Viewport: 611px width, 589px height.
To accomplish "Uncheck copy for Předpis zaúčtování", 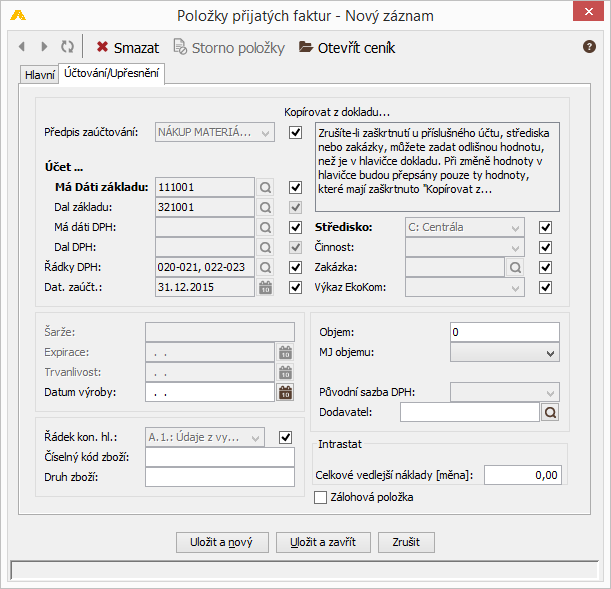I will tap(295, 132).
